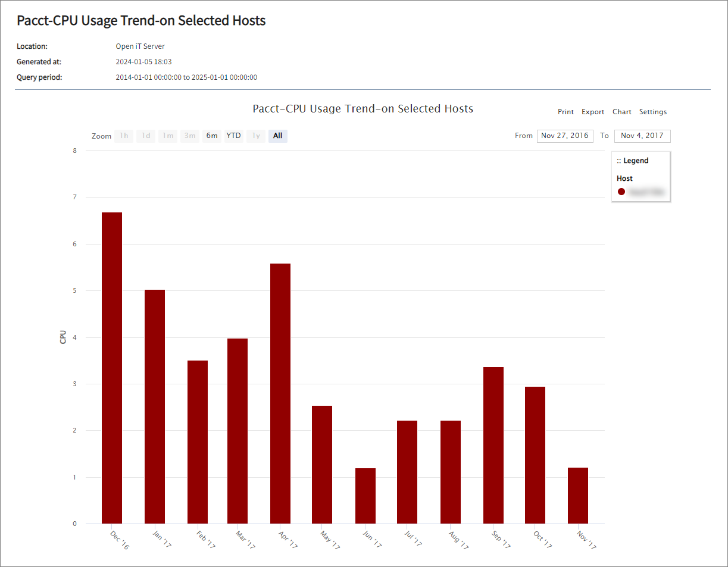Select the 1h zoom range

pos(123,136)
